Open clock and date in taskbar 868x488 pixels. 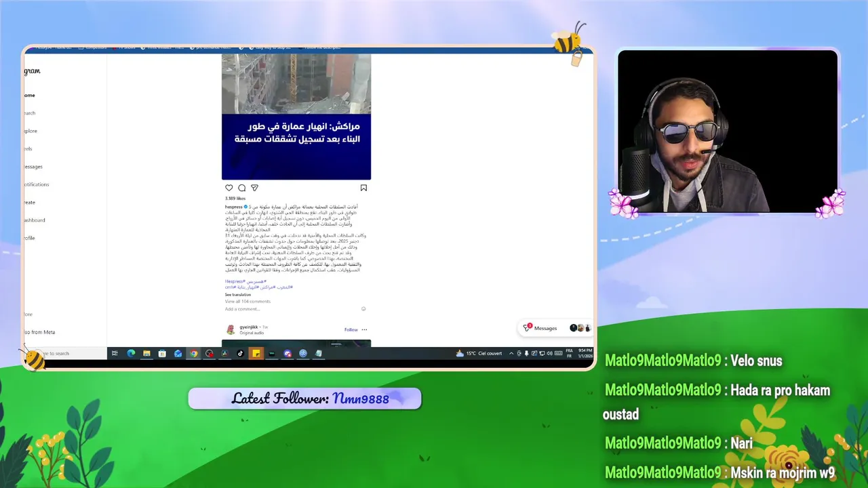pos(585,353)
